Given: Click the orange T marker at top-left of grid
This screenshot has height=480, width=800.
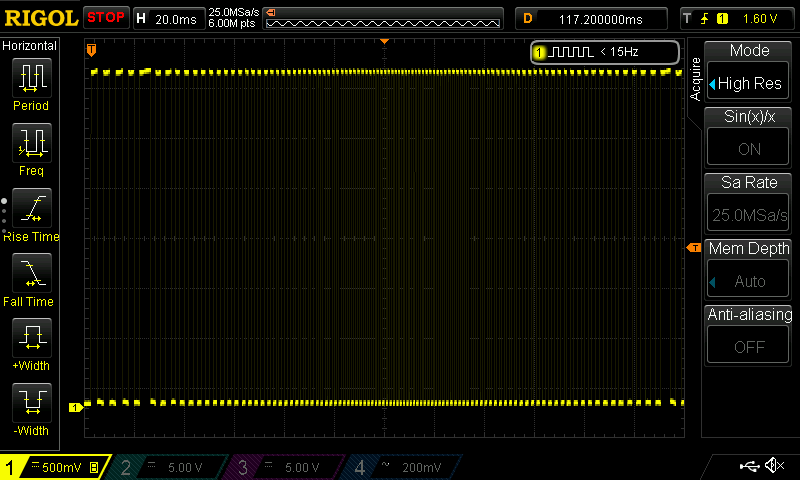Looking at the screenshot, I should click(x=91, y=49).
